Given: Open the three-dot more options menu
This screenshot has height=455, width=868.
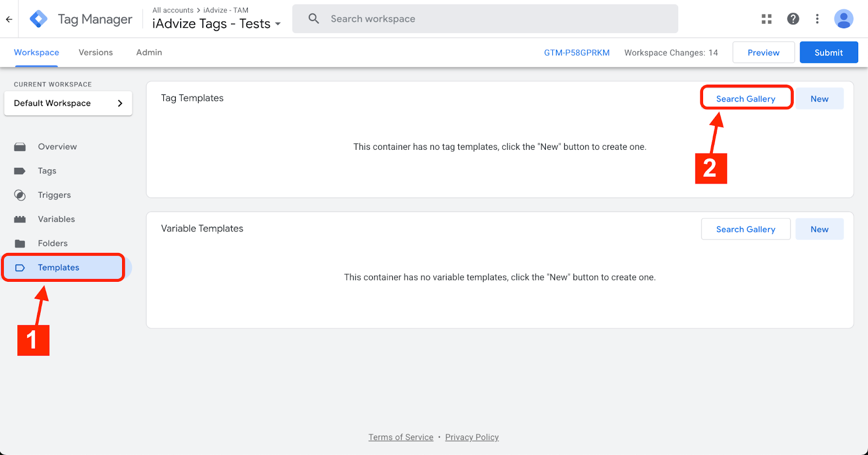Looking at the screenshot, I should [817, 19].
